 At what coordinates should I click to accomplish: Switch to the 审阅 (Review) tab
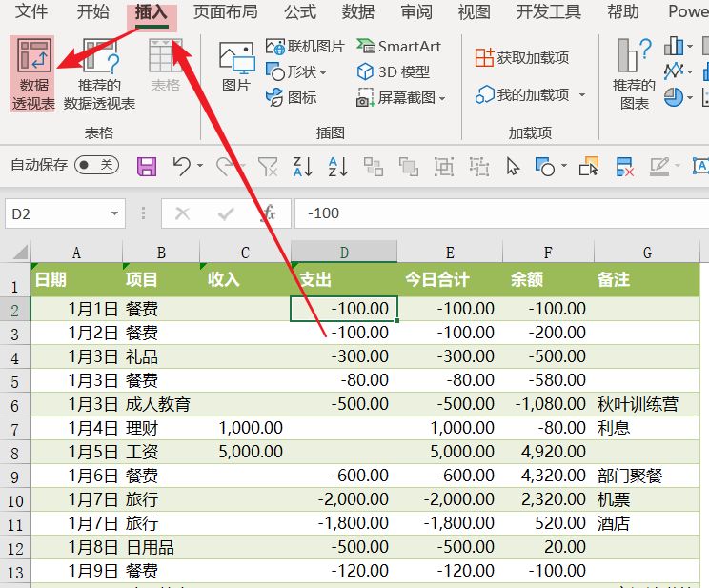point(416,11)
